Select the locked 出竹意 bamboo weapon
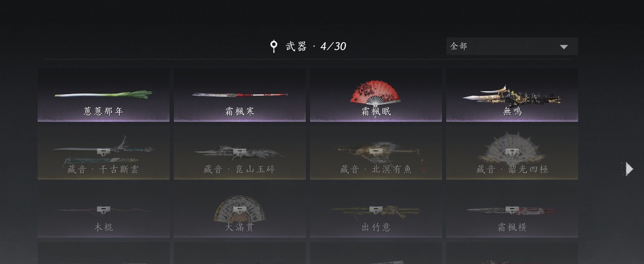644x264 pixels. [x=376, y=211]
